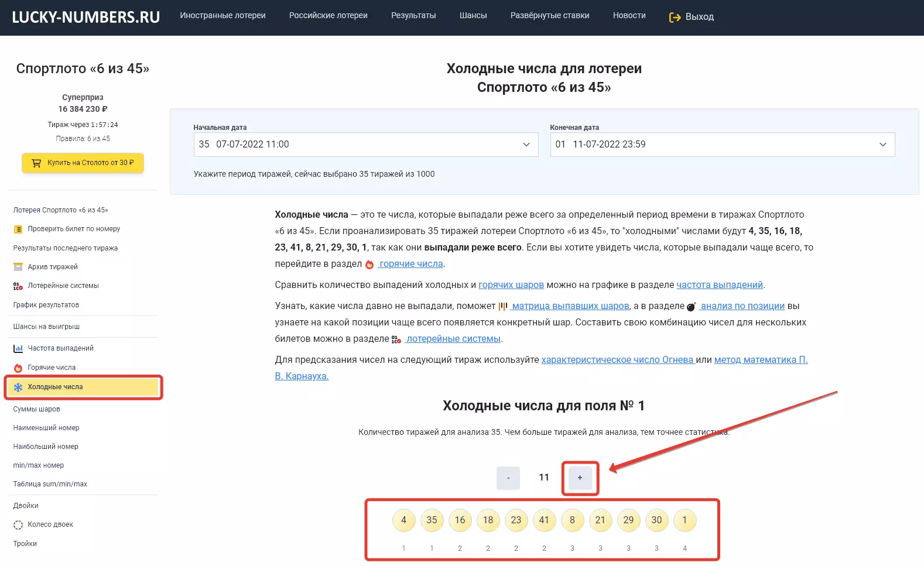This screenshot has height=566, width=924.
Task: Open Шансы на выигрыш in the sidebar
Action: tap(46, 327)
